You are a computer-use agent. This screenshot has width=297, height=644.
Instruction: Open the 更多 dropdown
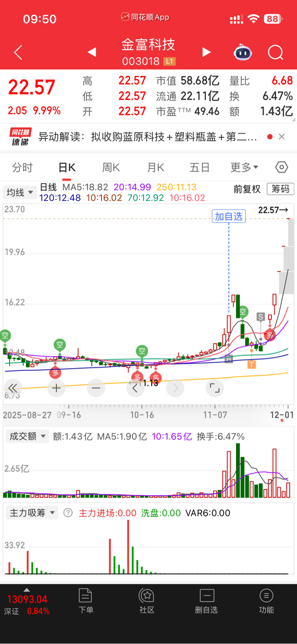click(x=244, y=167)
